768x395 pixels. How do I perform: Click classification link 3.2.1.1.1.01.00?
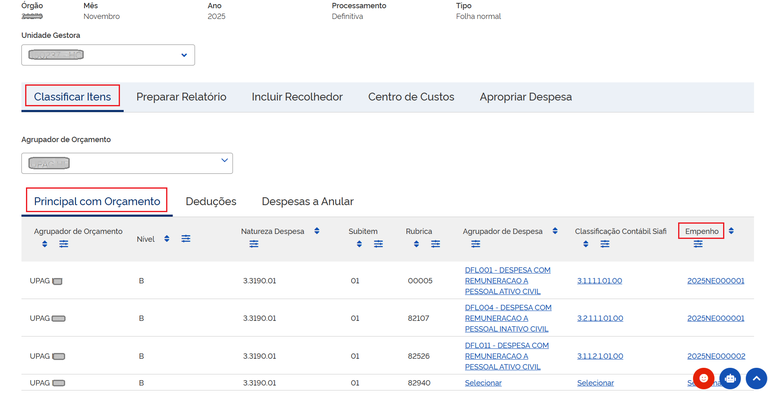point(600,318)
